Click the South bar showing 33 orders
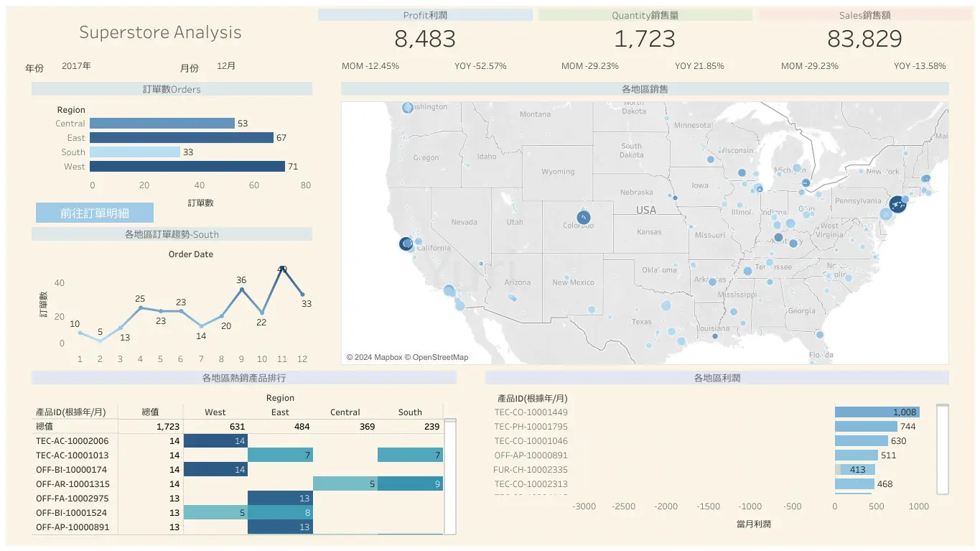Viewport: 980px width, 551px height. coord(135,152)
